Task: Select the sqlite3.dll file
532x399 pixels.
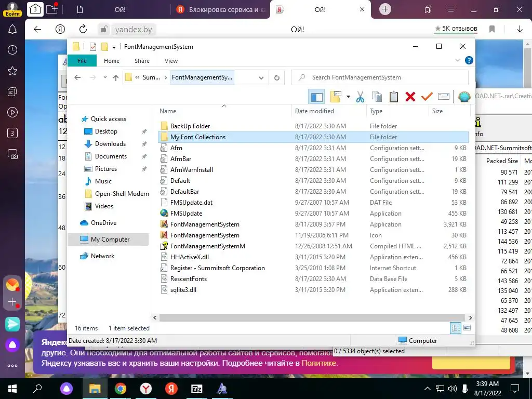Action: [313, 290]
